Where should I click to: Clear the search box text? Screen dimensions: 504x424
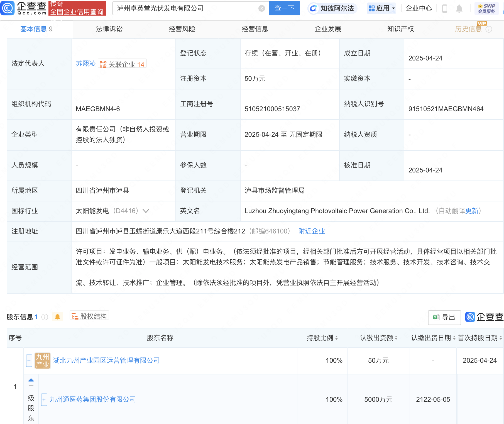(261, 8)
